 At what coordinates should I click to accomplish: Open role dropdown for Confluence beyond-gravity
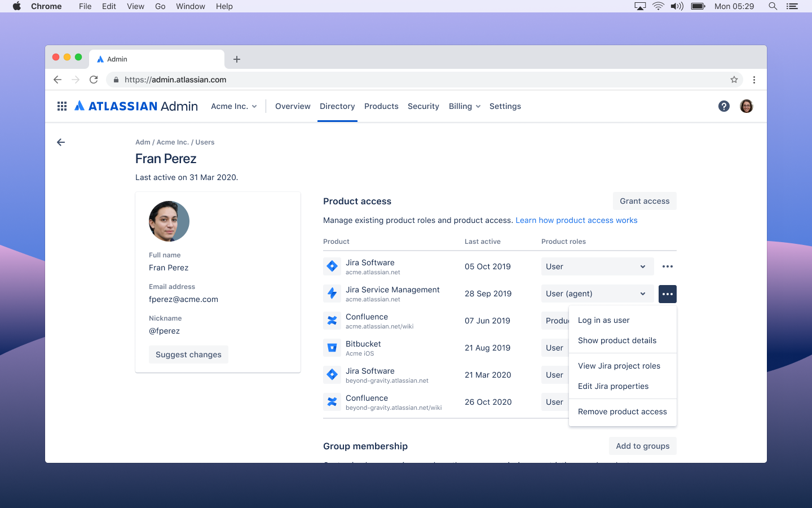coord(555,402)
